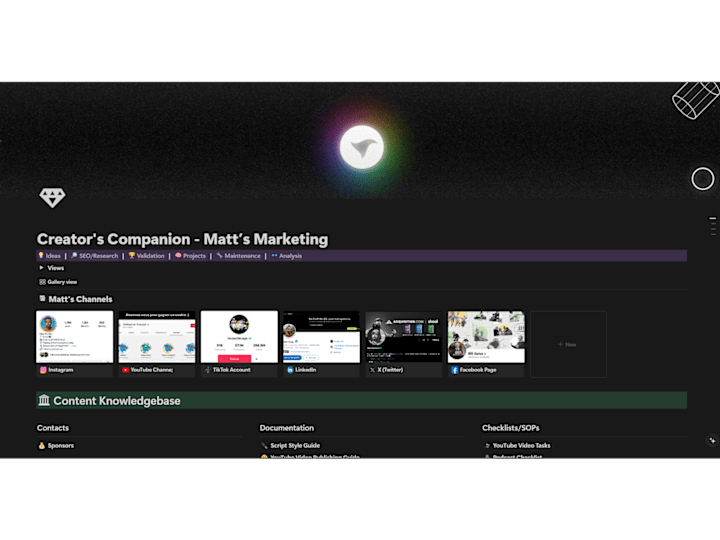This screenshot has height=540, width=720.
Task: Click the X logo icon
Action: pos(372,370)
